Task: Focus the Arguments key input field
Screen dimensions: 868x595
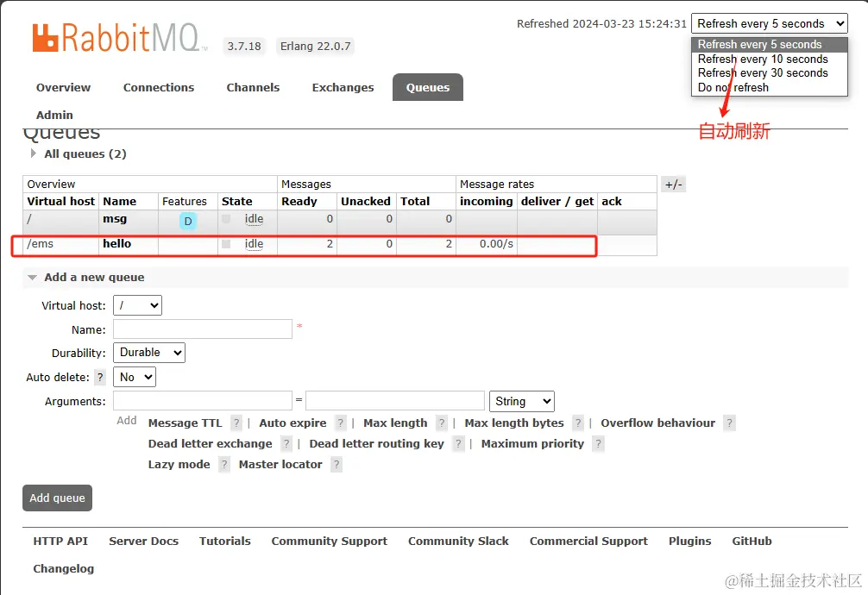Action: pyautogui.click(x=203, y=401)
